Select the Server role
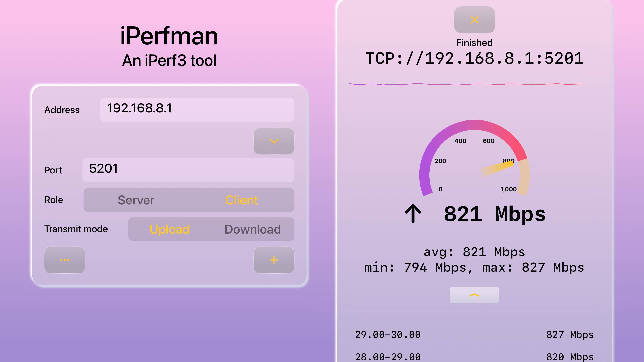Viewport: 644px width, 362px height. (136, 200)
